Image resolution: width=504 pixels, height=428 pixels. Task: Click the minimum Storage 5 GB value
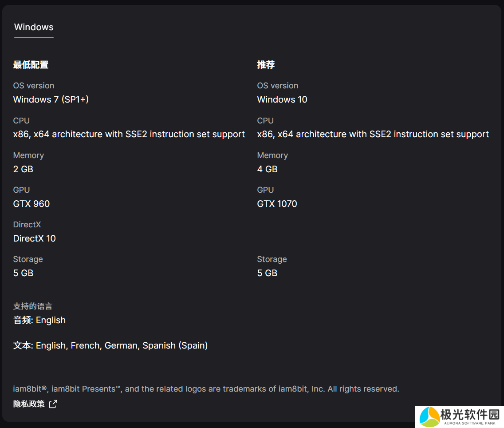[x=23, y=273]
